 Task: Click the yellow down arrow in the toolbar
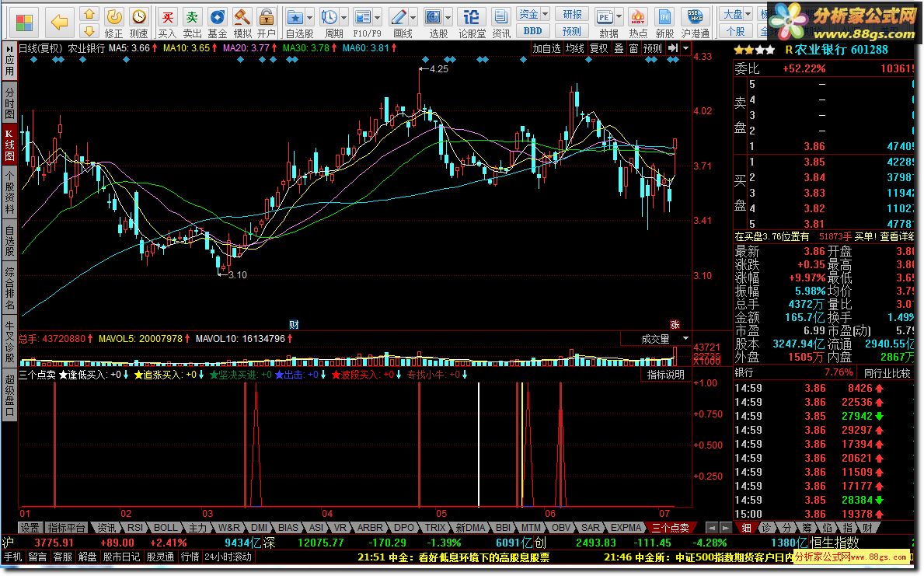pyautogui.click(x=89, y=30)
